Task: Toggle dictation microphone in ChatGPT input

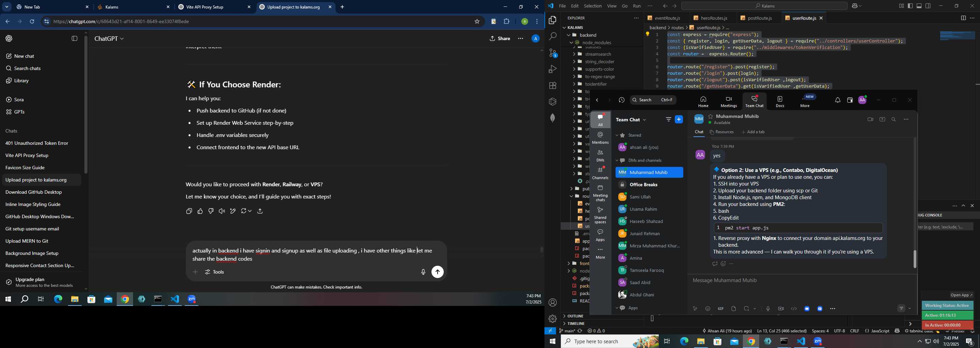Action: [423, 272]
